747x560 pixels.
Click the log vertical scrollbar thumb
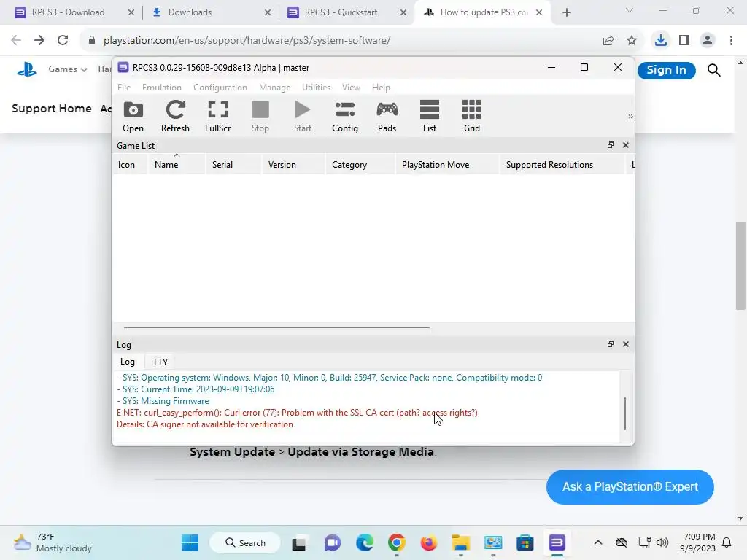coord(625,413)
